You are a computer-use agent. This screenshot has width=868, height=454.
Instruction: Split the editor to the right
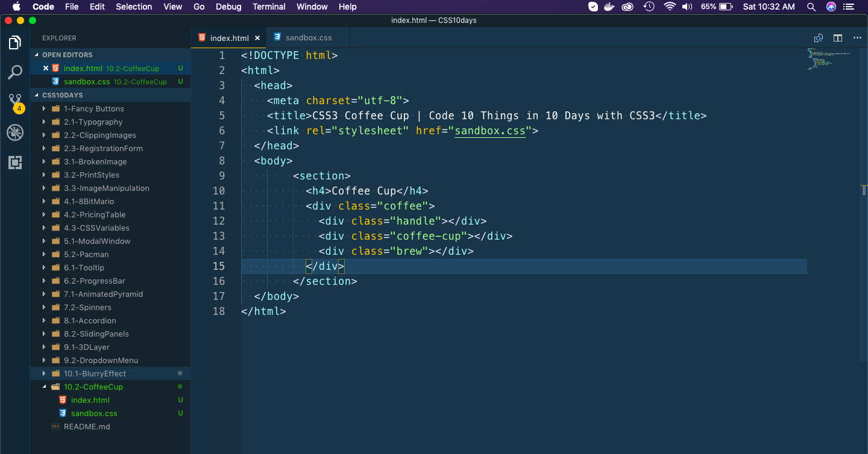pos(838,37)
